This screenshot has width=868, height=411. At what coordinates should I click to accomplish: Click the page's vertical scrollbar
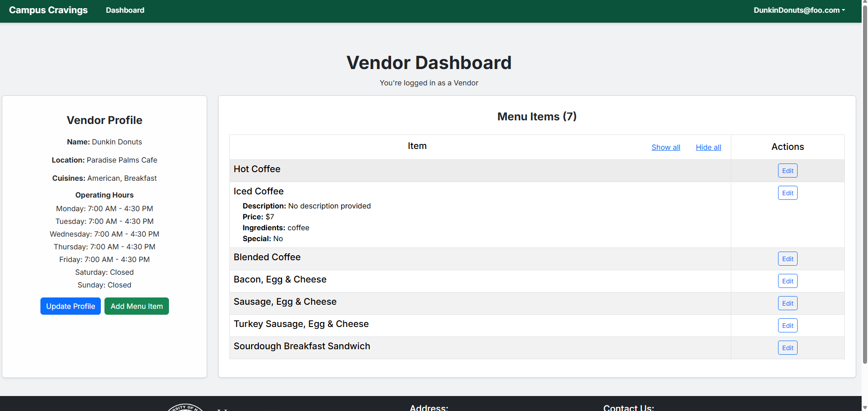pos(864,182)
